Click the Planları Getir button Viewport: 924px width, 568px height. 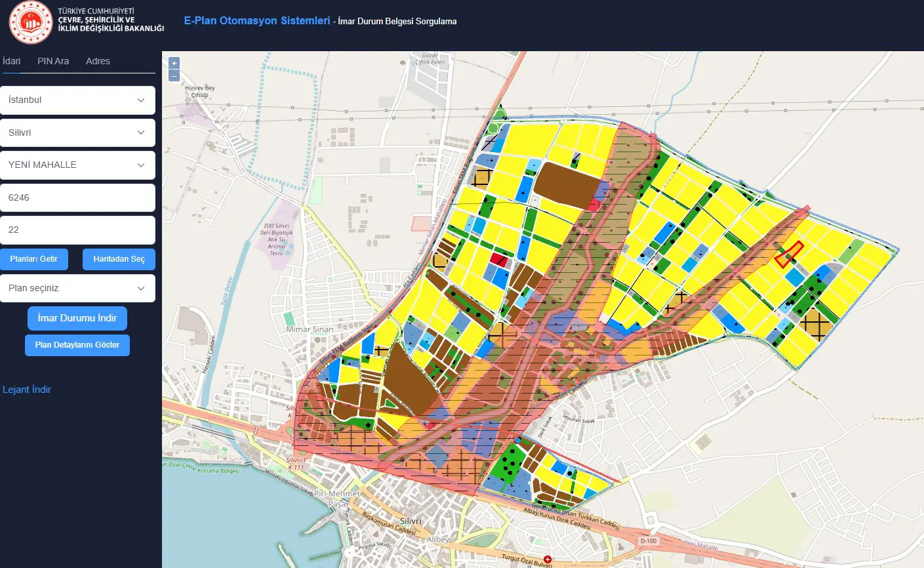point(34,259)
